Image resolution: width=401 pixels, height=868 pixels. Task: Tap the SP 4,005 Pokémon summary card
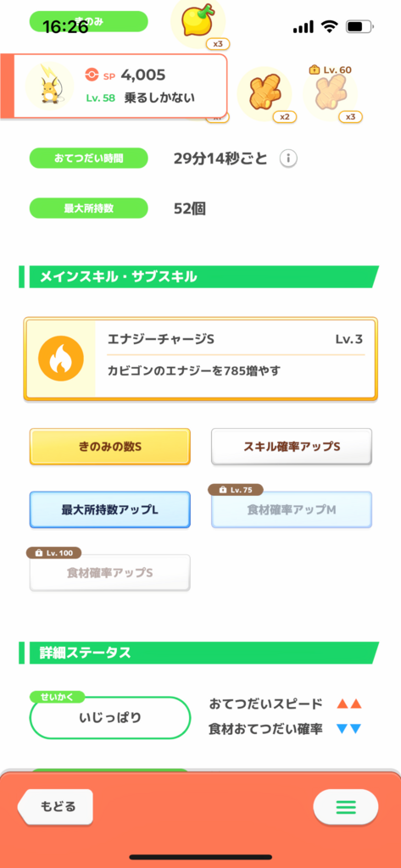tap(114, 86)
